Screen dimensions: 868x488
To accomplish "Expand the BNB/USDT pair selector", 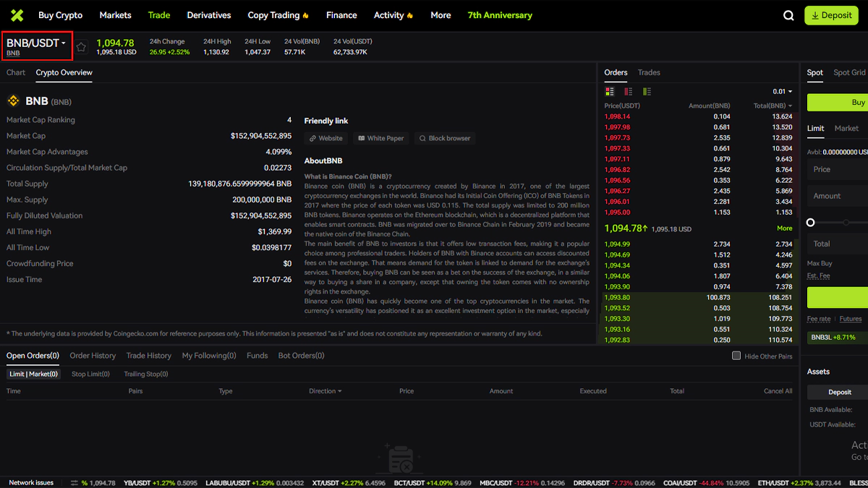I will point(36,44).
